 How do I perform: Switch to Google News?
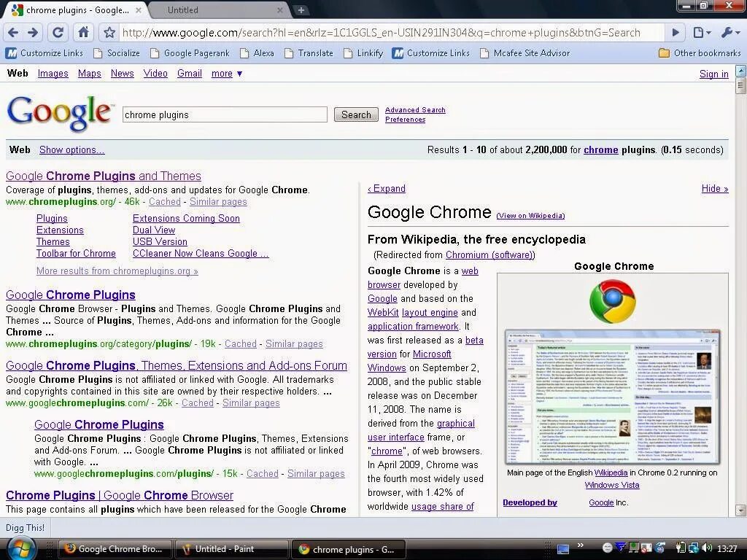pos(123,74)
